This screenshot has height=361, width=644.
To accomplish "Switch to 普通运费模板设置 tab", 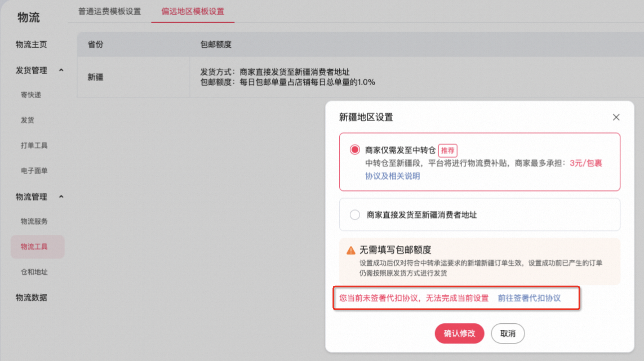I will click(109, 11).
